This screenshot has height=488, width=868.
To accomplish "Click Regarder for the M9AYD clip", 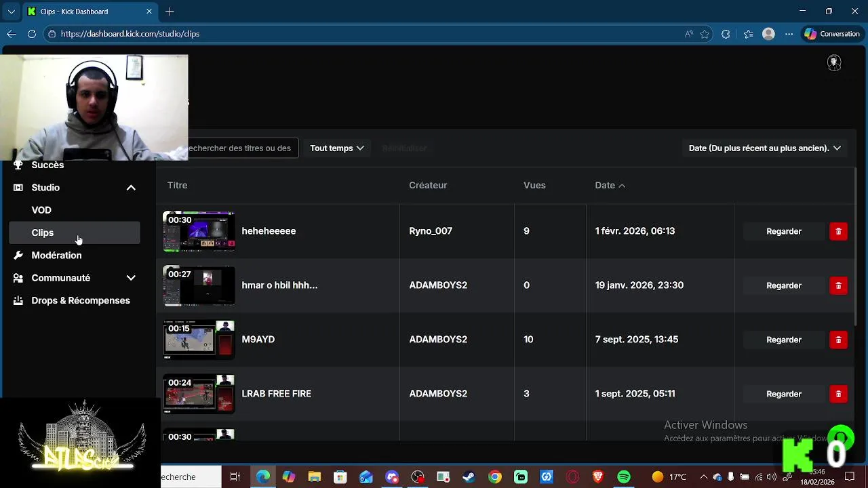I will tap(784, 340).
